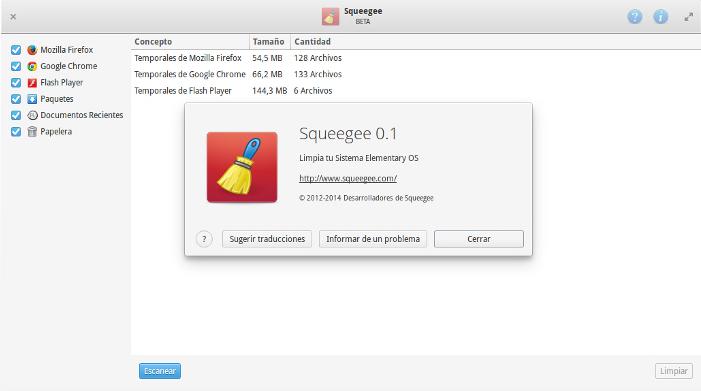
Task: Click the round help button in About dialog
Action: 204,239
